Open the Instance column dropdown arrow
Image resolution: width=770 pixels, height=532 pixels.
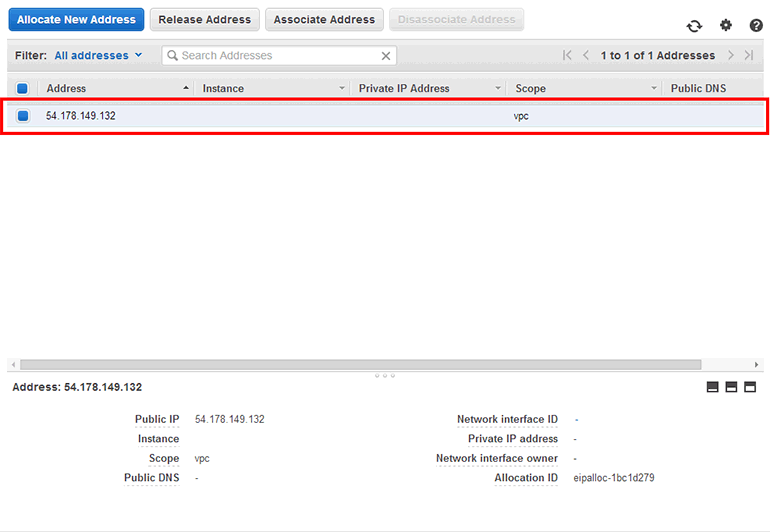click(x=342, y=89)
